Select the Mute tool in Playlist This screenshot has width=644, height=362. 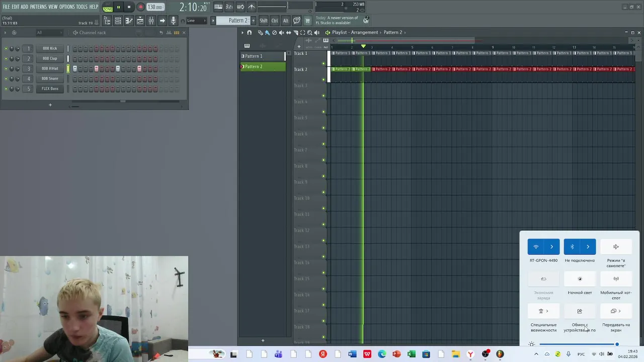tap(281, 32)
